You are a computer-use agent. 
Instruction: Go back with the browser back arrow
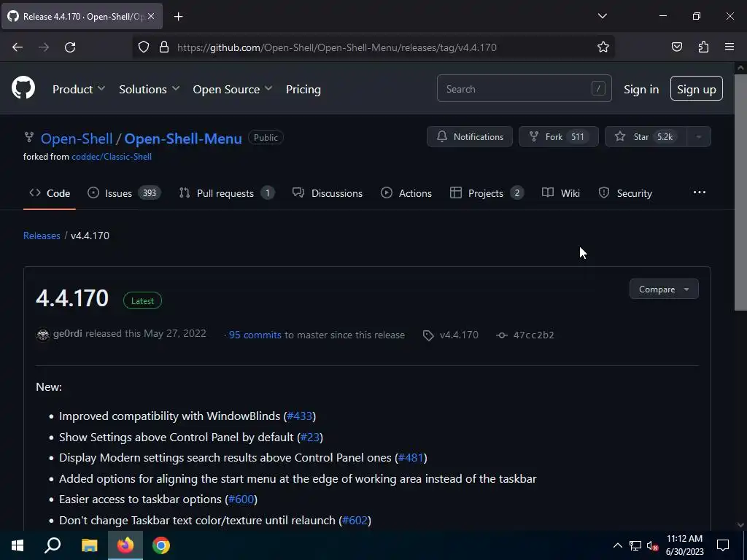18,47
